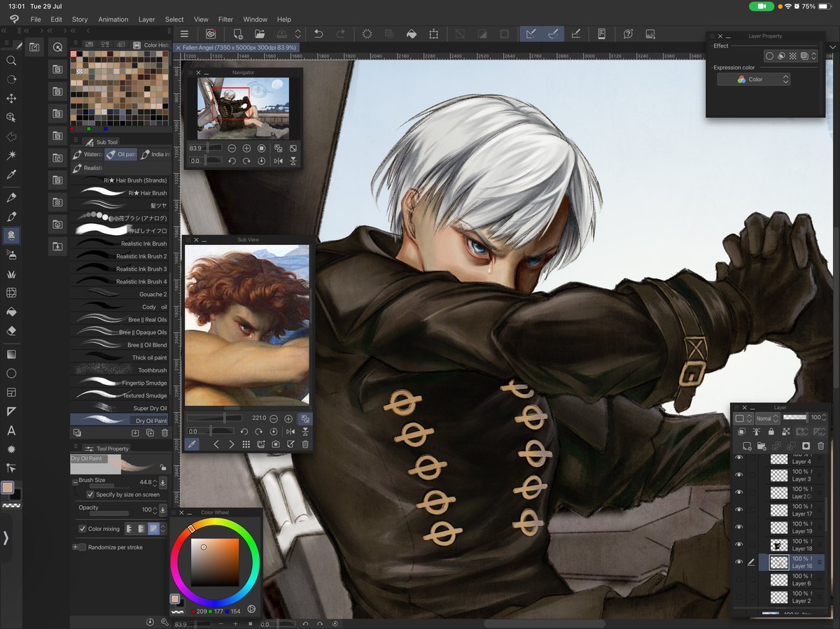Open Clip Studio launcher icon
840x629 pixels.
210,34
